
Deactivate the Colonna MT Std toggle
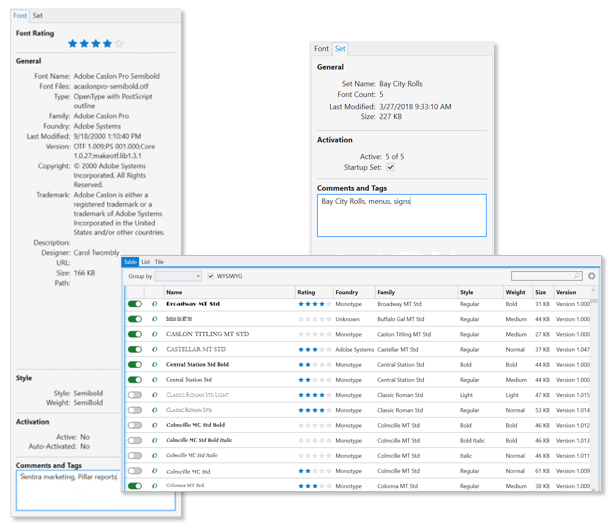tap(135, 486)
